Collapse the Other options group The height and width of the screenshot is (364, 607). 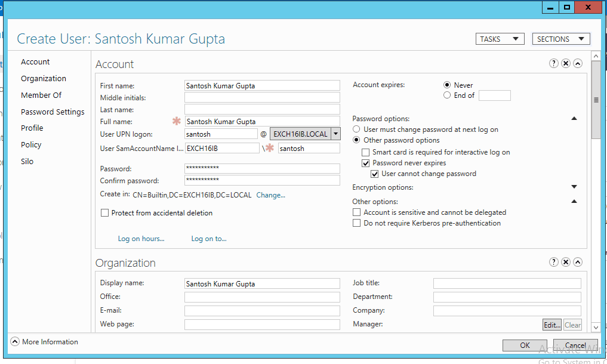pos(574,201)
